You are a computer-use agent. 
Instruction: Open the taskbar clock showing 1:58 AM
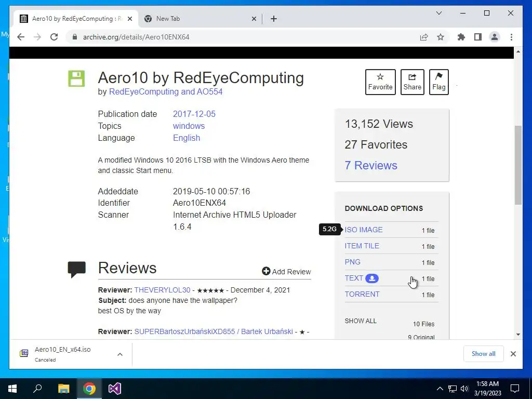tap(487, 389)
